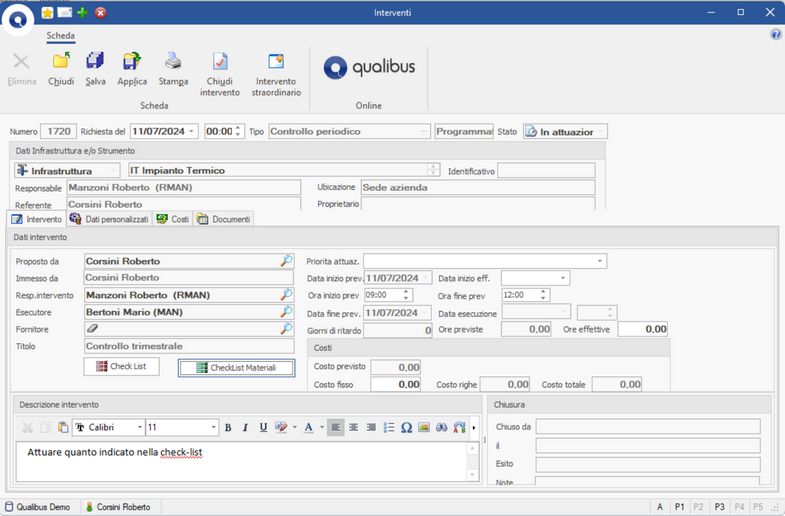Open Data inizio eff. date dropdown
Image resolution: width=785 pixels, height=516 pixels.
[x=563, y=278]
